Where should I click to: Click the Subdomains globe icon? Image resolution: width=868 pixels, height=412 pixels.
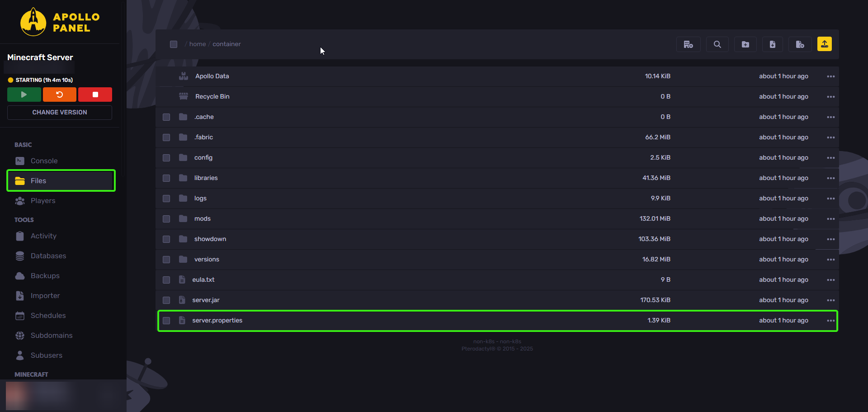tap(20, 336)
